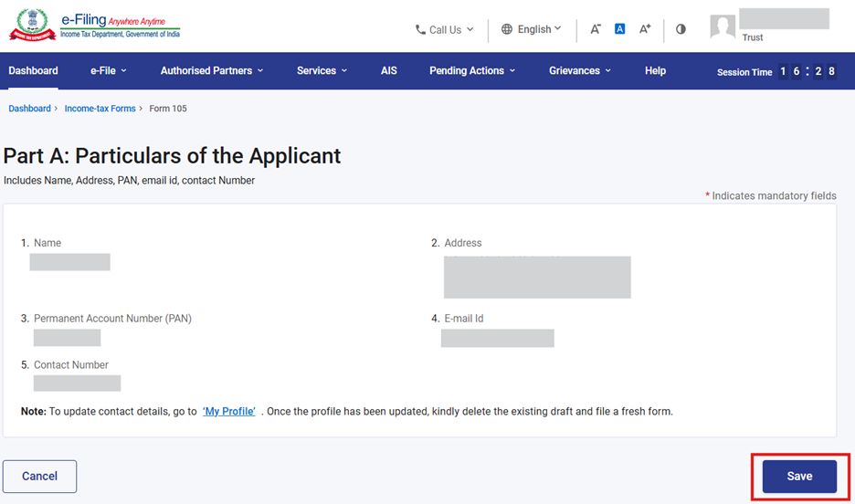855x504 pixels.
Task: Click the user profile avatar
Action: 723,26
